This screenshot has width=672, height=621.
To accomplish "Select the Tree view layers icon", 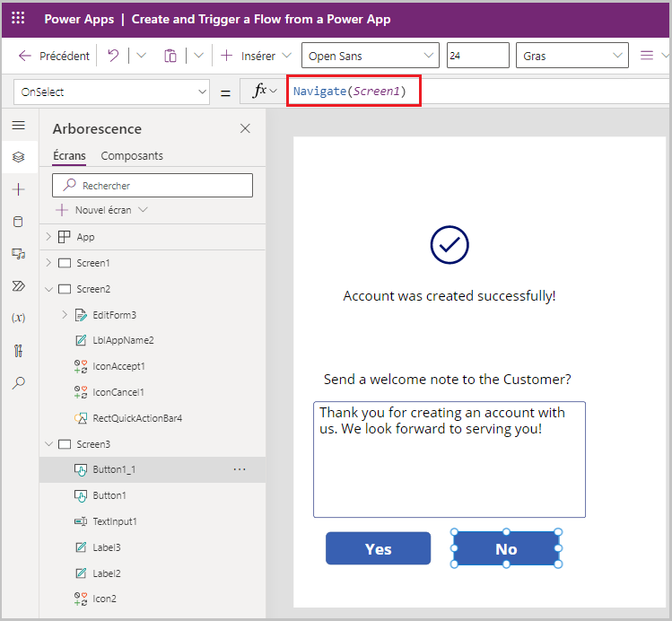I will click(x=19, y=157).
